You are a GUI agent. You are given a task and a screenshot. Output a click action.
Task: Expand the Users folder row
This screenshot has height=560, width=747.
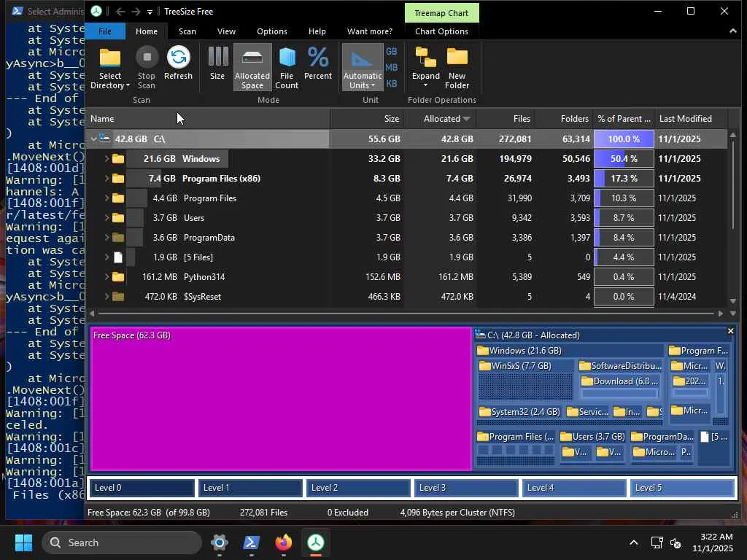(x=107, y=217)
